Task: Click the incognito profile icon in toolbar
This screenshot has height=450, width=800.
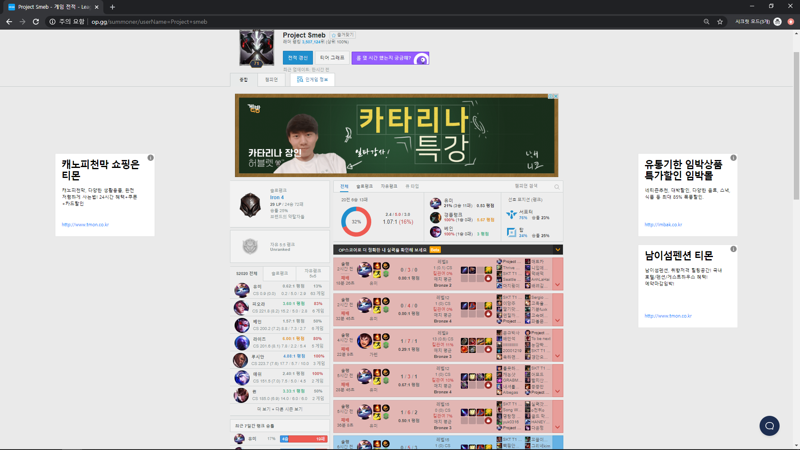Action: click(x=778, y=21)
